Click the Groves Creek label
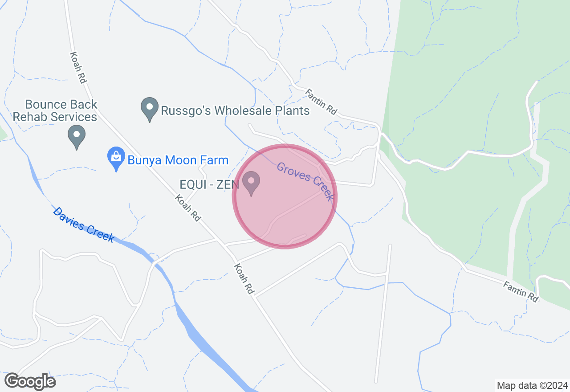 click(x=305, y=181)
